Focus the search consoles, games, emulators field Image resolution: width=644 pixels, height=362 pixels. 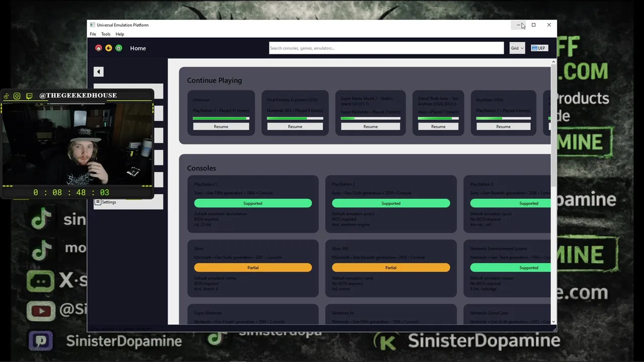[386, 48]
